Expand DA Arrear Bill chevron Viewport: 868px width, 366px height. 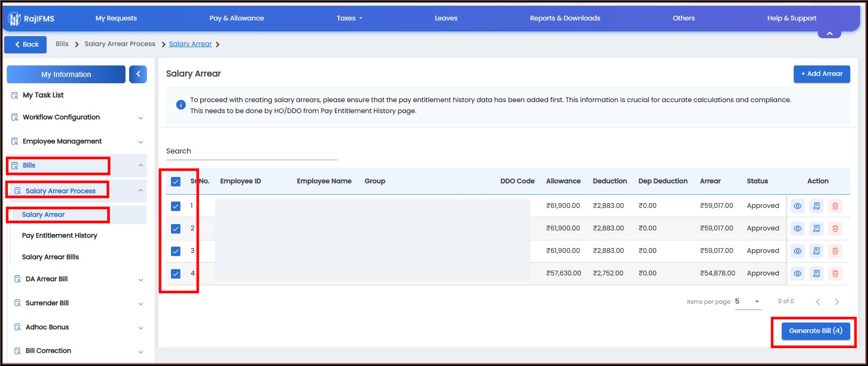pyautogui.click(x=141, y=280)
